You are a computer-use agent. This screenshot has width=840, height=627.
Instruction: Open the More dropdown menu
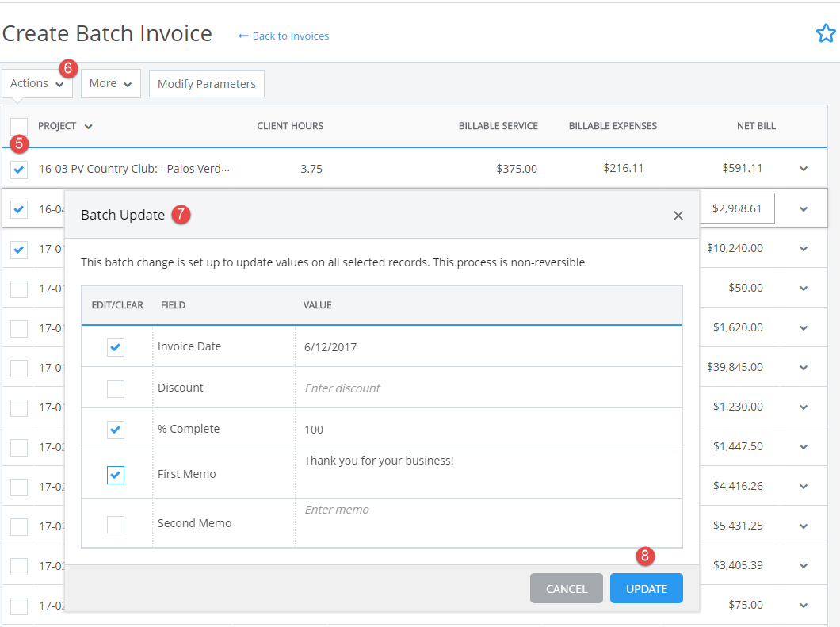tap(109, 83)
